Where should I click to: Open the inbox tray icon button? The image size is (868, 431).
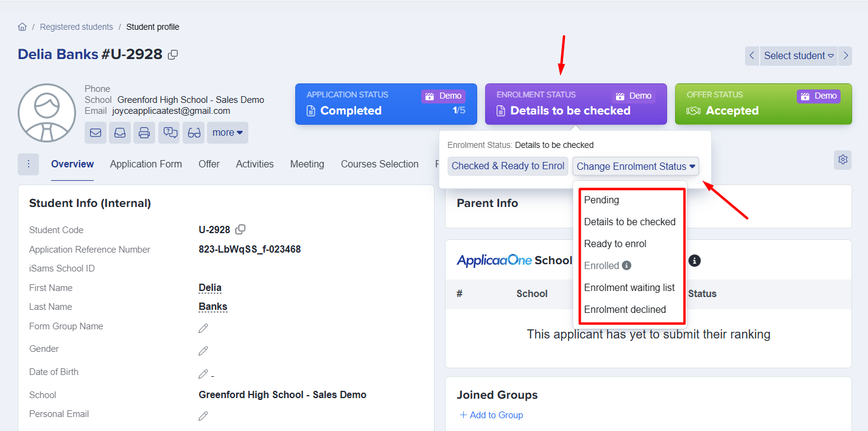(120, 133)
